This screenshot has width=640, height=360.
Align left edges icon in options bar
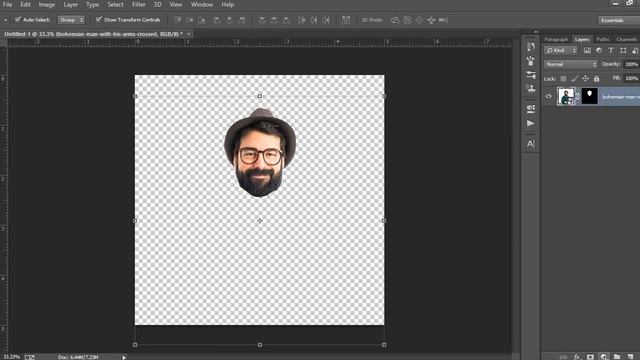[x=217, y=20]
